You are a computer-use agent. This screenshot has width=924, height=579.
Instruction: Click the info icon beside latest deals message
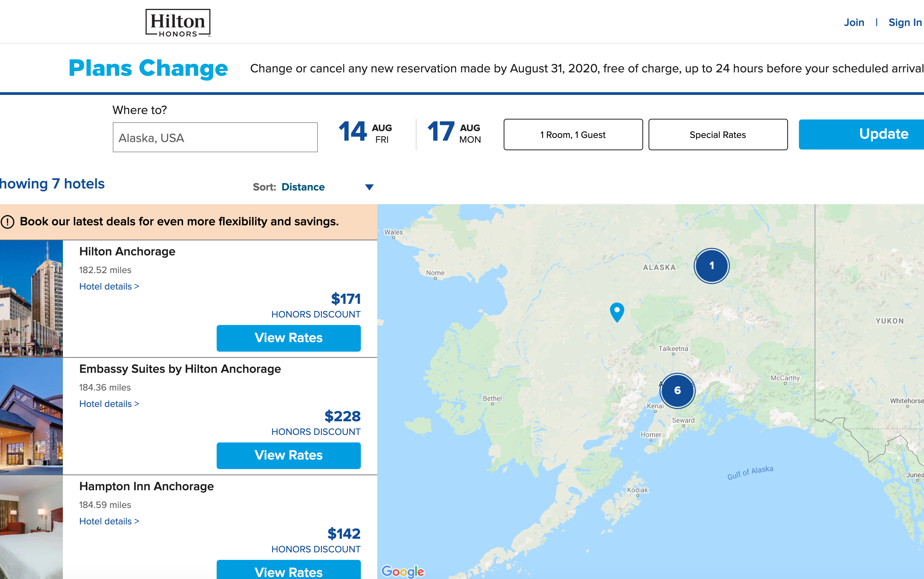pyautogui.click(x=8, y=222)
